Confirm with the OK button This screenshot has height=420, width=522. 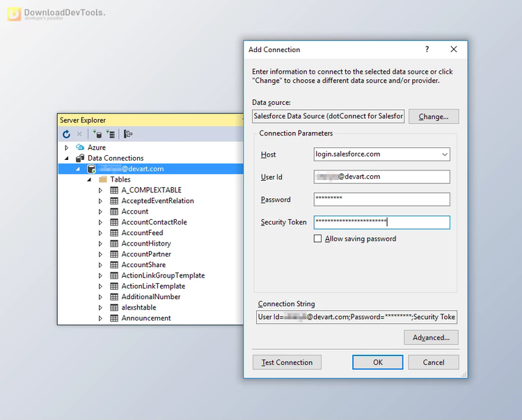tap(377, 362)
